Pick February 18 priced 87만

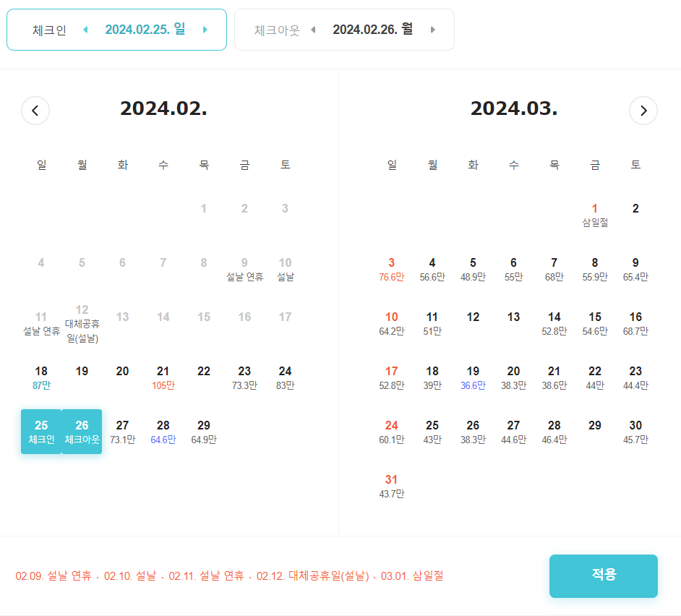coord(41,377)
